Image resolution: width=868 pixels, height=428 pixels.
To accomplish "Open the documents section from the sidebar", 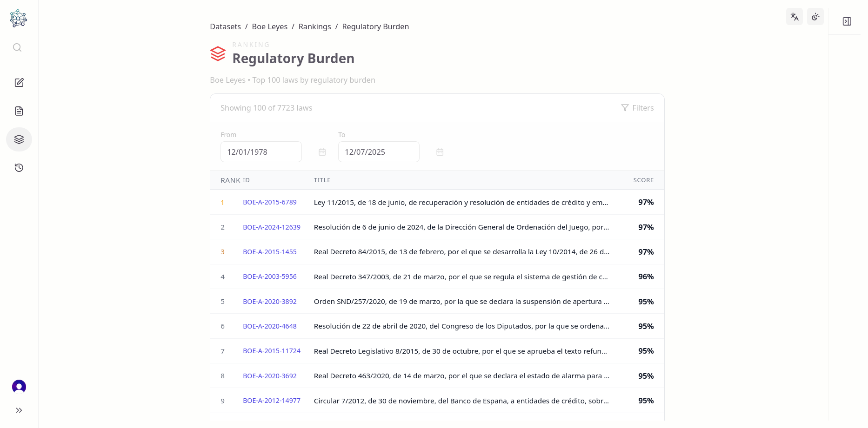I will pos(19,111).
